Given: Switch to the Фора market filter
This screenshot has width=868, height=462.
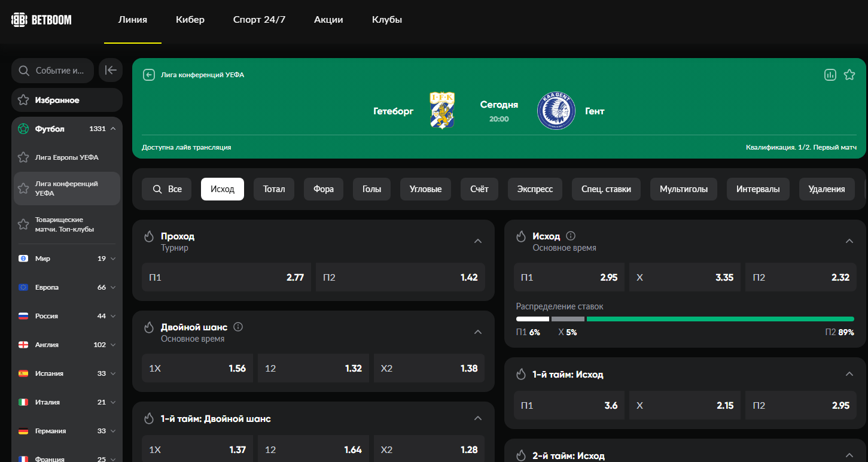Looking at the screenshot, I should (324, 189).
